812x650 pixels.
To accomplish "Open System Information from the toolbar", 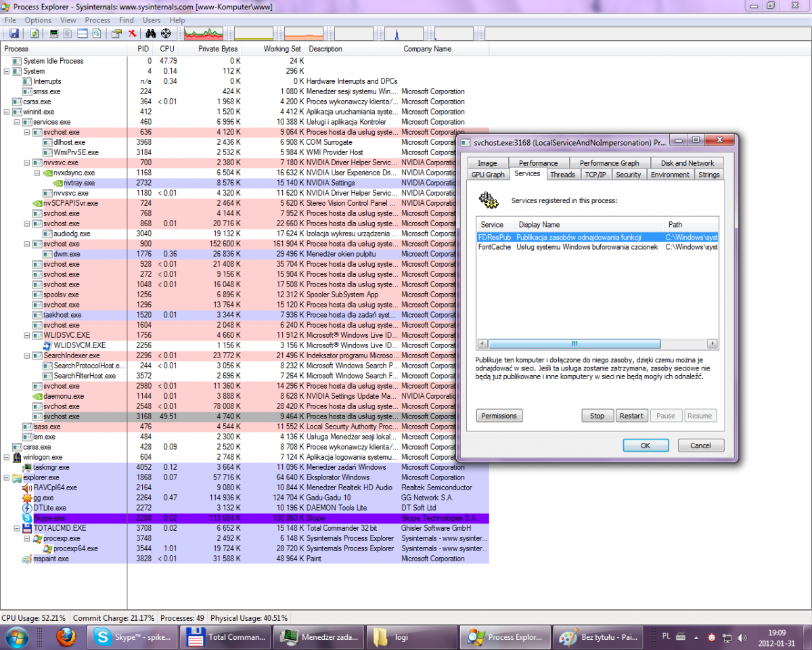I will pos(54,33).
